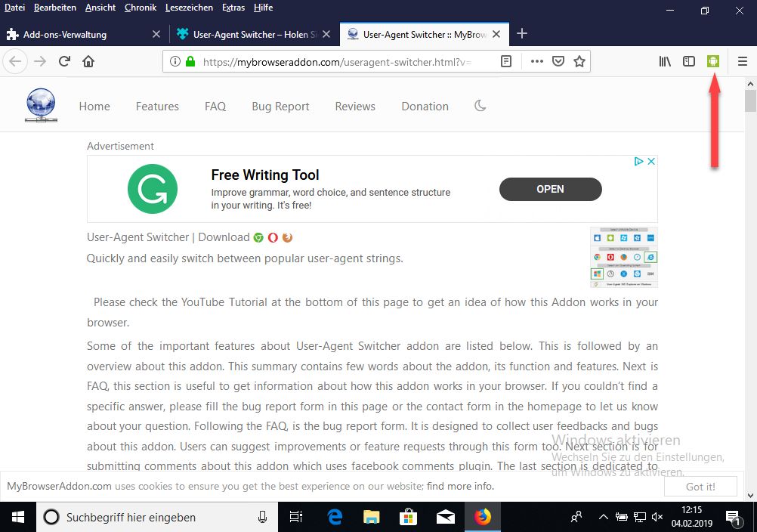Toggle reader view in the address bar
The width and height of the screenshot is (757, 532).
507,61
